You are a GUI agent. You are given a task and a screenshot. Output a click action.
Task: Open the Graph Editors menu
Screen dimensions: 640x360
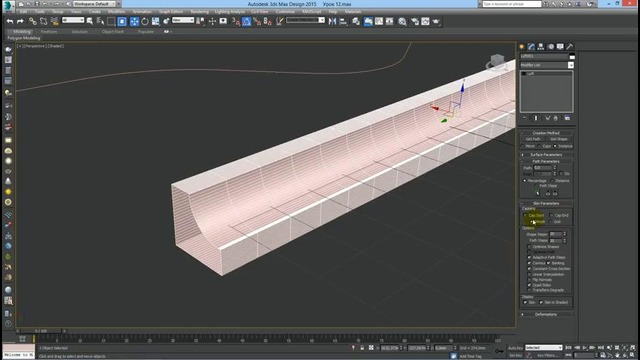pos(171,12)
